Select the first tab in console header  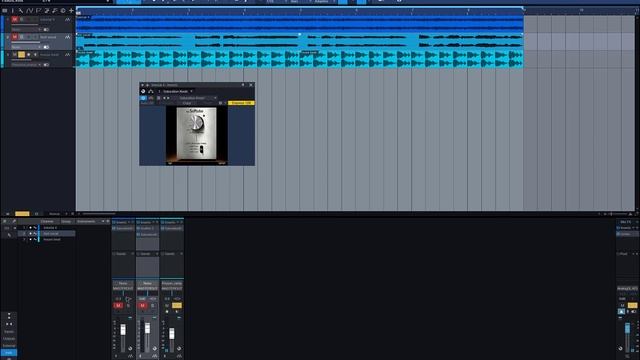point(47,221)
